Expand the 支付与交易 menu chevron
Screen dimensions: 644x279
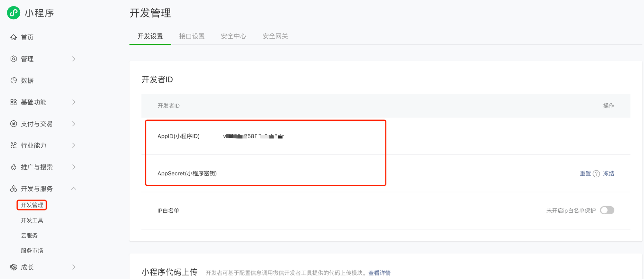coord(74,124)
